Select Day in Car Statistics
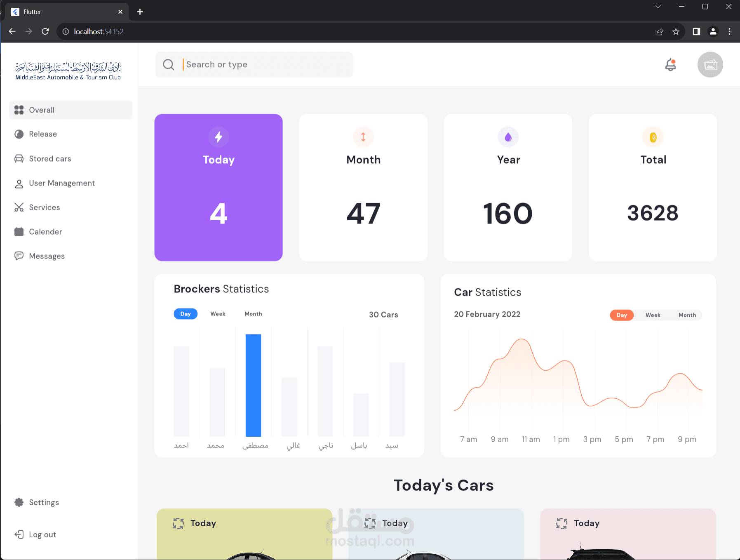Screen dimensions: 740x560 (x=622, y=315)
